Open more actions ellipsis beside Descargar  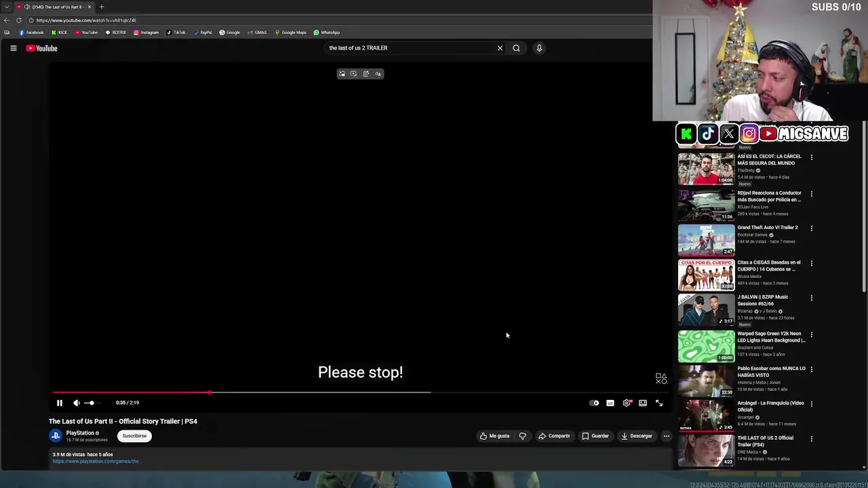pyautogui.click(x=667, y=436)
